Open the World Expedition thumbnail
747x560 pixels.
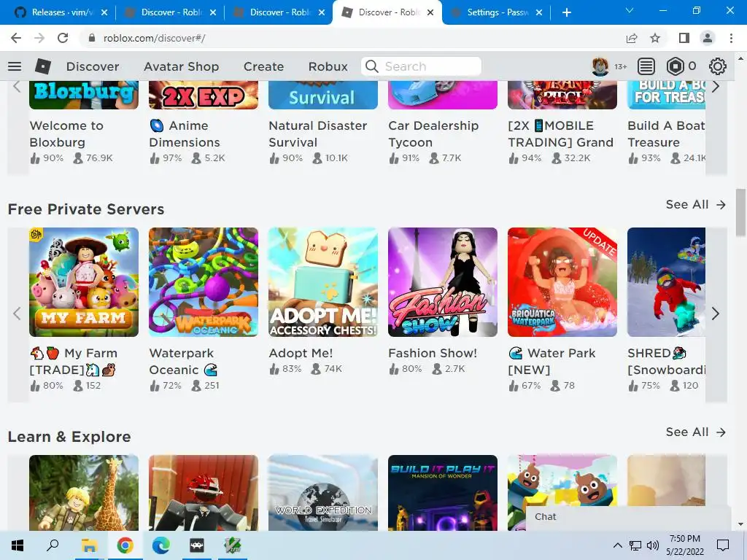tap(323, 493)
